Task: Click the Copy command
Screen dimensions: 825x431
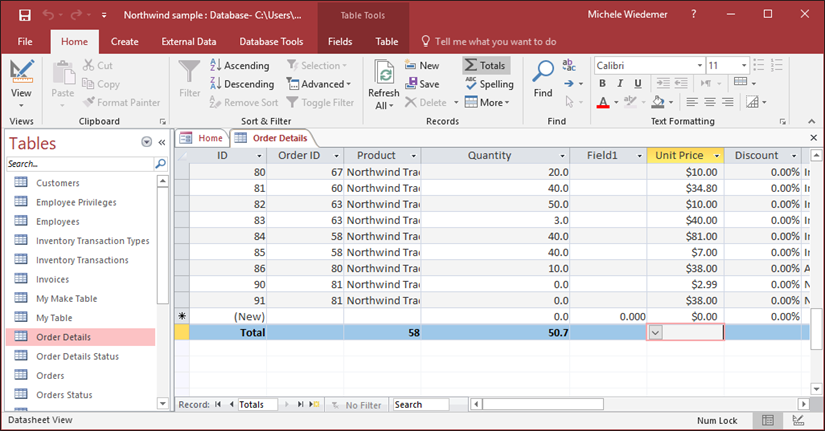Action: [101, 84]
